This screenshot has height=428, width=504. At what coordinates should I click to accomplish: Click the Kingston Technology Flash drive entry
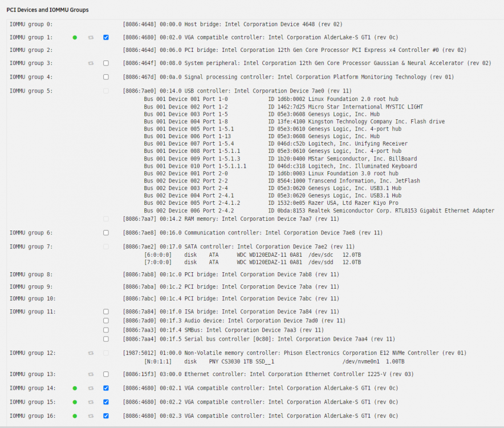294,122
